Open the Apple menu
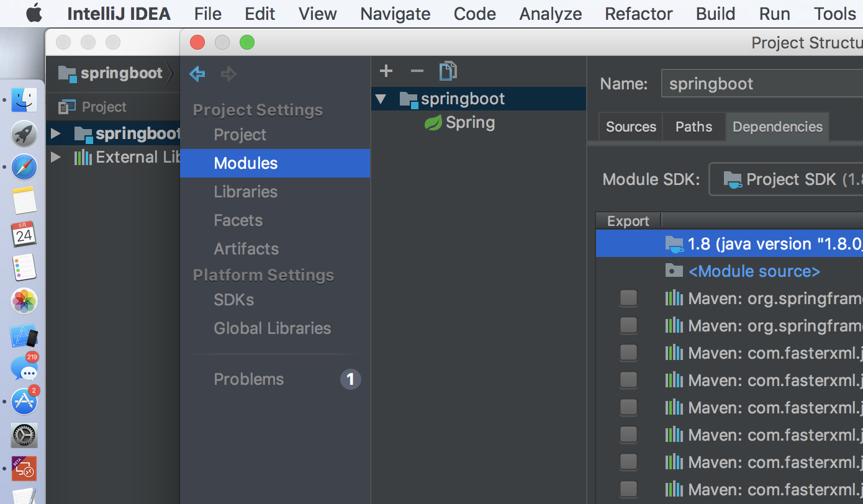 point(34,13)
